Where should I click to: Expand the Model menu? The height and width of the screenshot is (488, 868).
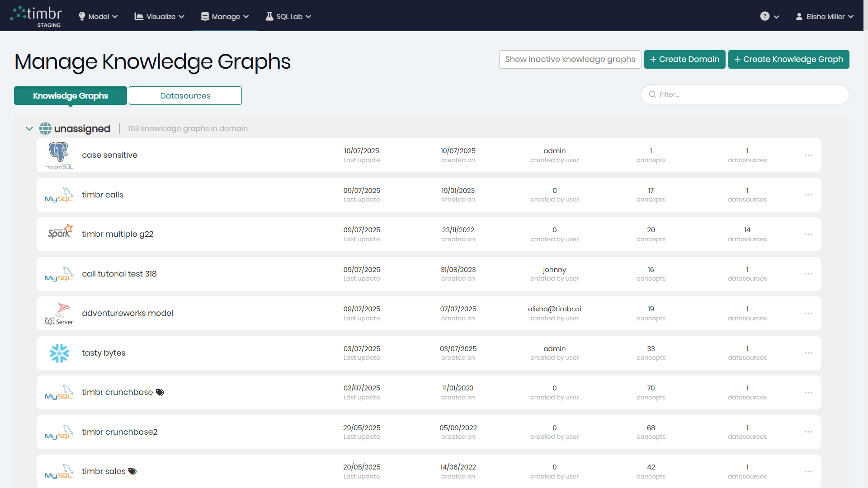tap(98, 16)
